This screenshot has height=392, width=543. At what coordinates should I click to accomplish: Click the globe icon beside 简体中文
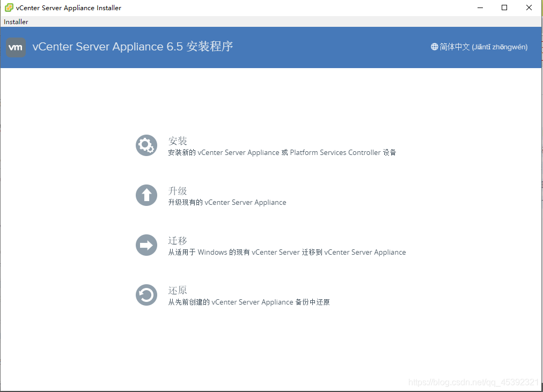click(434, 47)
